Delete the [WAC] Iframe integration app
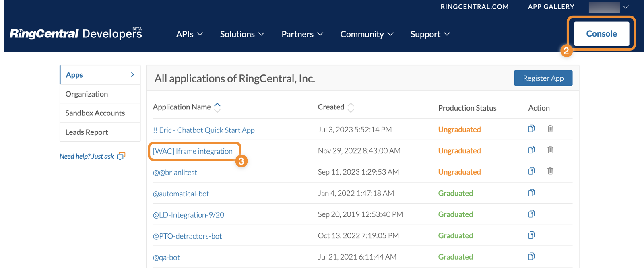The height and width of the screenshot is (268, 644). [x=550, y=150]
